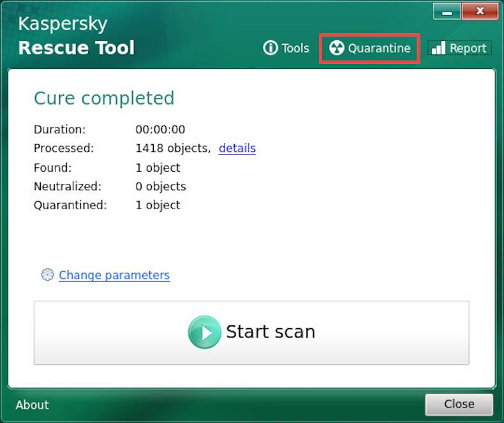Click the gear icon beside Change parameters
504x423 pixels.
(x=47, y=275)
